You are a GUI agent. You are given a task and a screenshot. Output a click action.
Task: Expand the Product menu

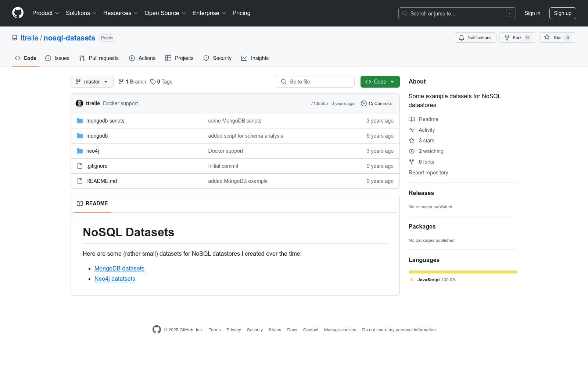coord(46,13)
